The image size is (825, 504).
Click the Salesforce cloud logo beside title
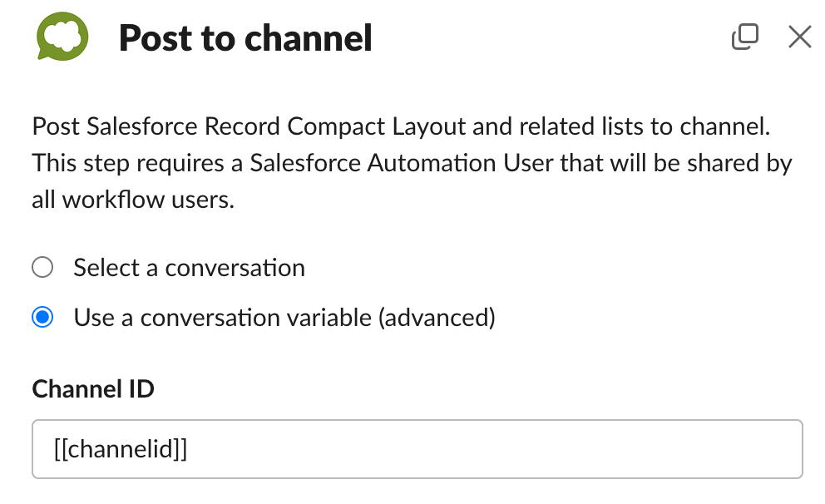62,37
